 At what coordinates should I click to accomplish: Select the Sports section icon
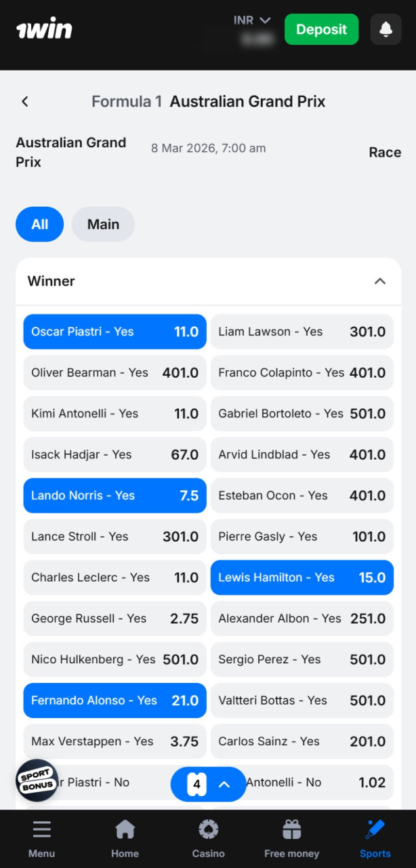click(375, 838)
